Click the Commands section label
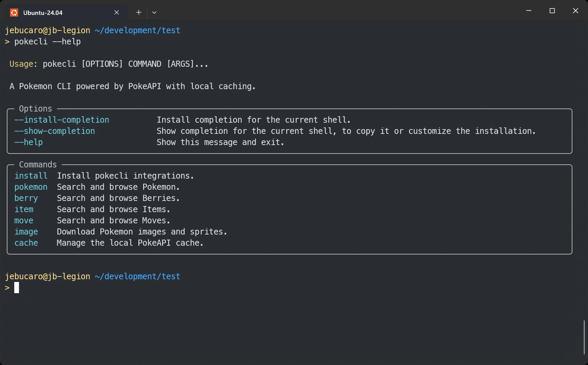The image size is (588, 365). click(38, 164)
